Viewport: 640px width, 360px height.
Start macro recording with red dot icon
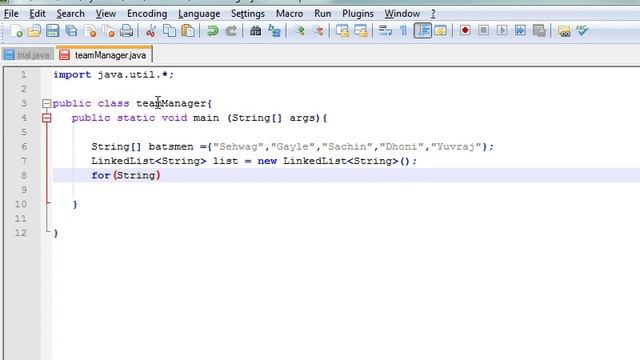[x=465, y=31]
